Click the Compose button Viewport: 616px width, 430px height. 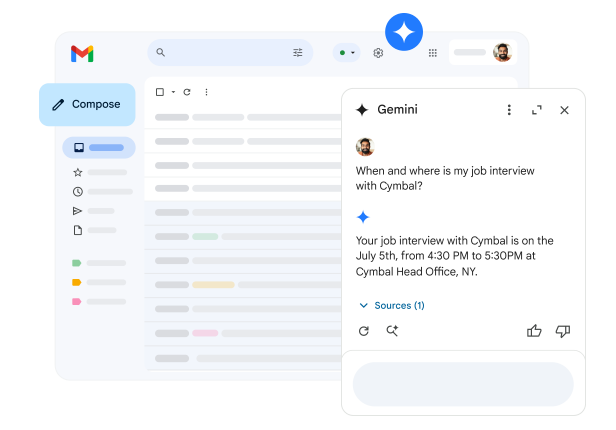[87, 104]
